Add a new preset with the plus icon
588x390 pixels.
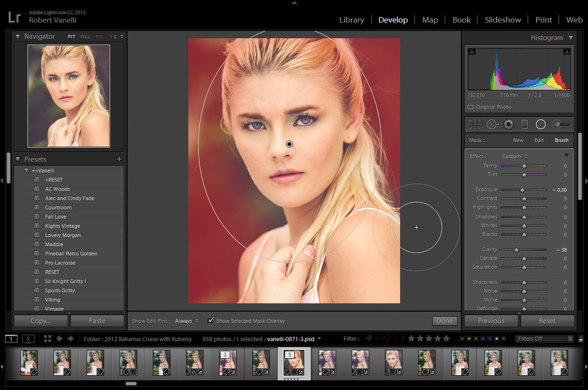(x=119, y=159)
